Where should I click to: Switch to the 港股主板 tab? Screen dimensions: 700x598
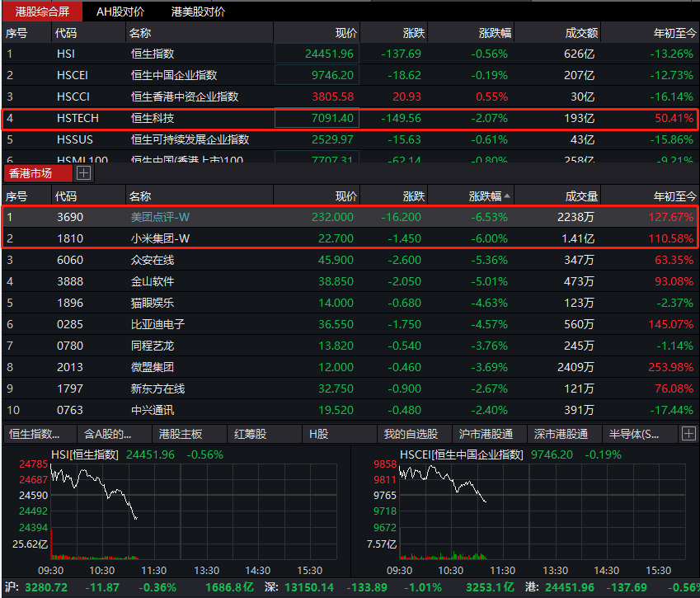click(190, 434)
